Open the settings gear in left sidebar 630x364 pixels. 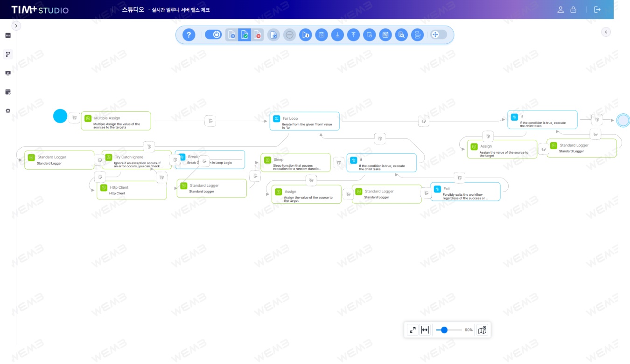8,111
